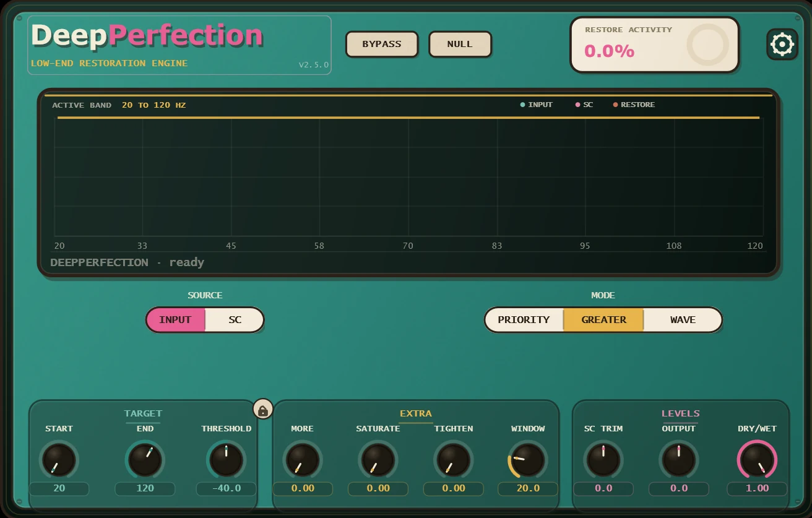Click the SATURATE value field

[x=378, y=488]
